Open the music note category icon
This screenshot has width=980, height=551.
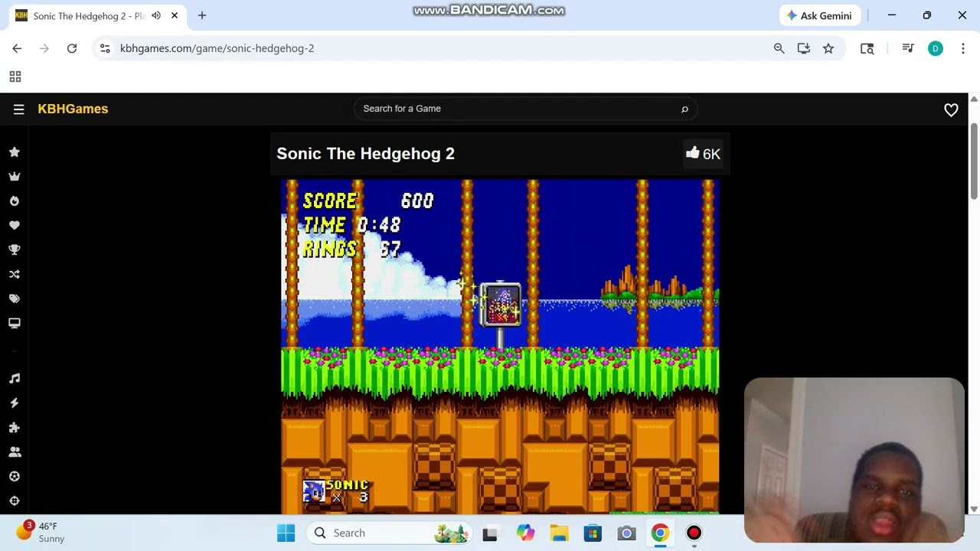(x=14, y=378)
